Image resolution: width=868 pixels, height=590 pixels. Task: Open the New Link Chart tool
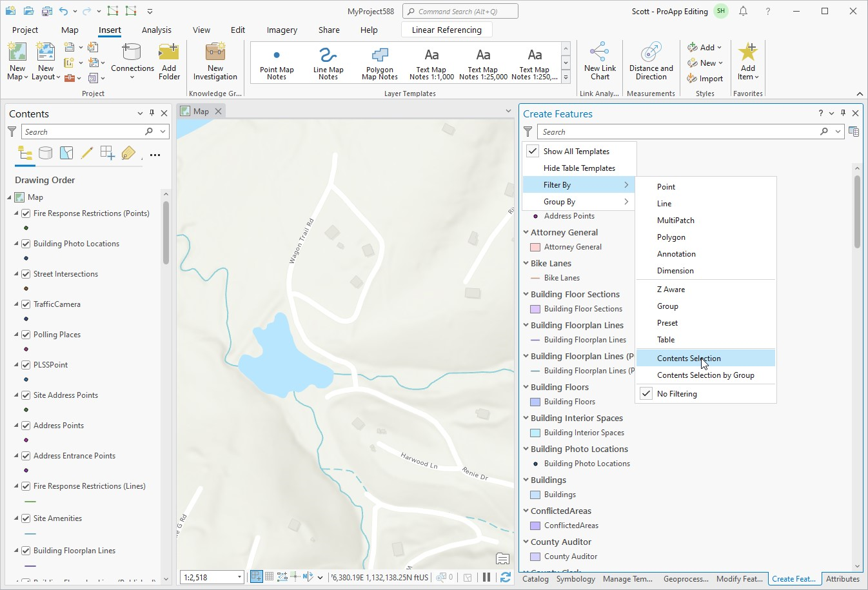(600, 62)
